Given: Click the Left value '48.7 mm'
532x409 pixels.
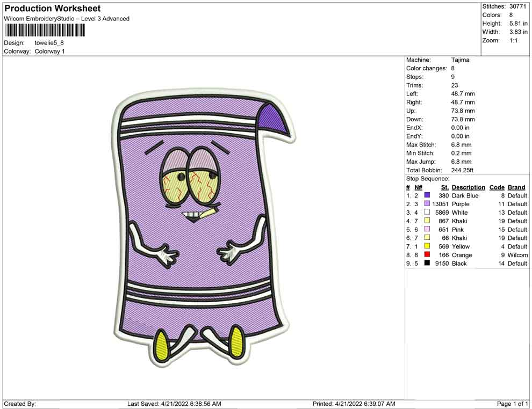Looking at the screenshot, I should tap(463, 93).
